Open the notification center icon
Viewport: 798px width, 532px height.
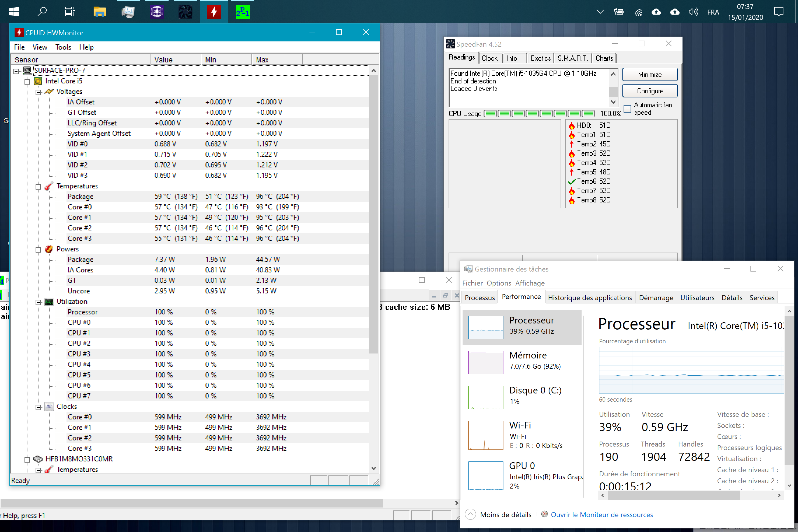click(778, 12)
